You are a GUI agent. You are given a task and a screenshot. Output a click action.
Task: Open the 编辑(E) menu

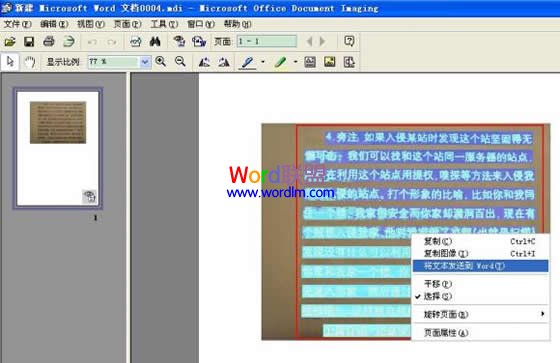[x=54, y=24]
